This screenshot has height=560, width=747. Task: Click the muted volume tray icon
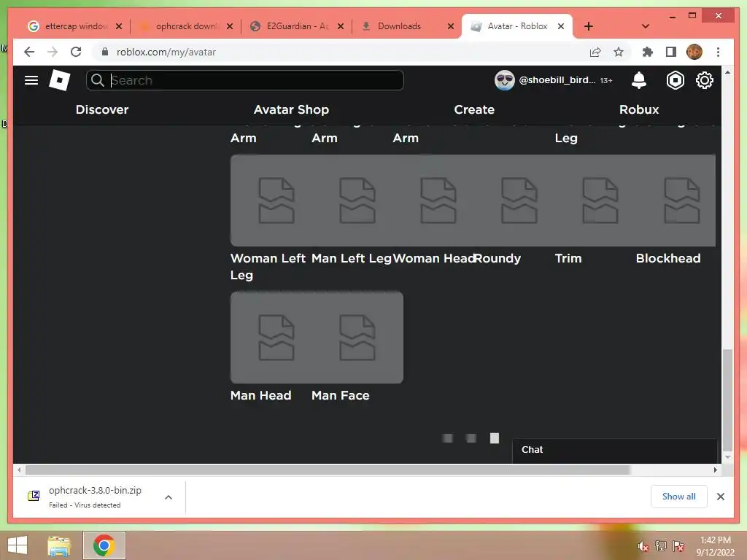coord(643,546)
